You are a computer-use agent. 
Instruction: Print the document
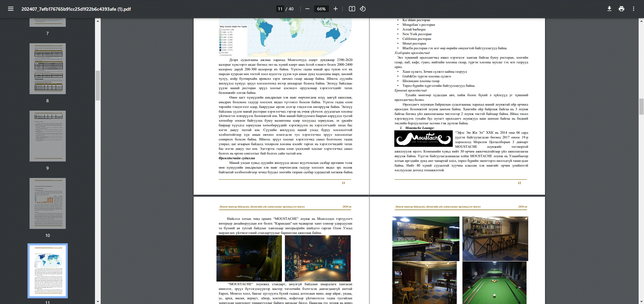[x=622, y=9]
